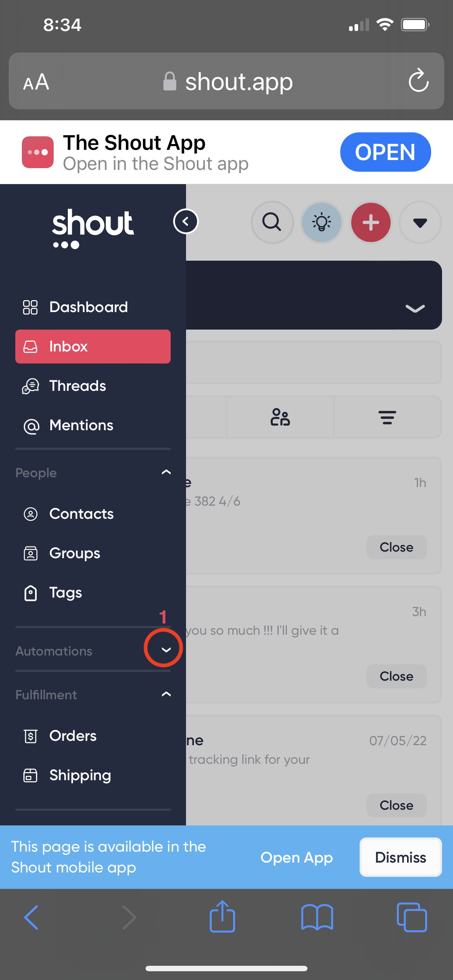Tap the red plus create button
The image size is (453, 980).
pyautogui.click(x=371, y=222)
